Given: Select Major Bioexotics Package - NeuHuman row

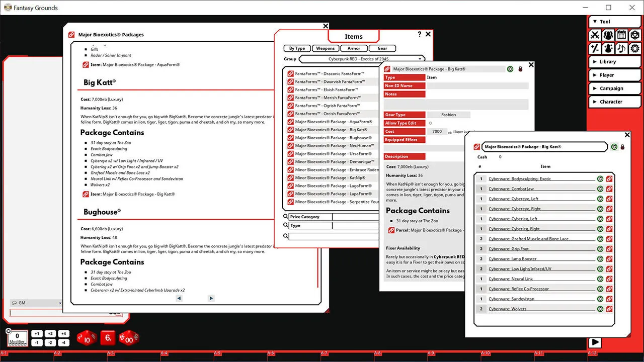Looking at the screenshot, I should point(333,146).
